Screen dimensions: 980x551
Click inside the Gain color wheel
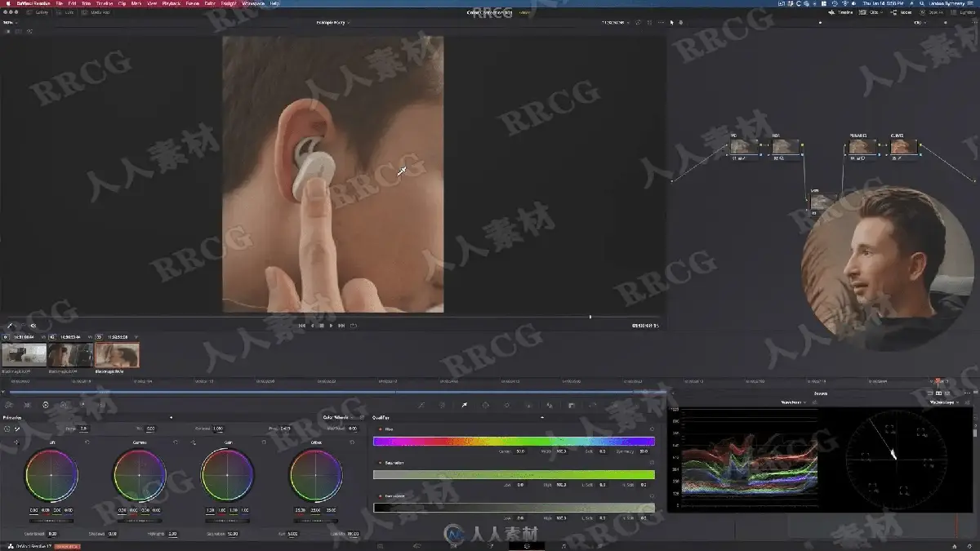tap(227, 475)
